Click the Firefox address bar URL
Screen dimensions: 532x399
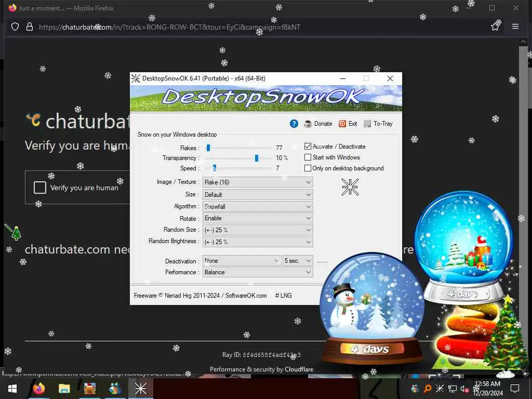click(x=169, y=27)
